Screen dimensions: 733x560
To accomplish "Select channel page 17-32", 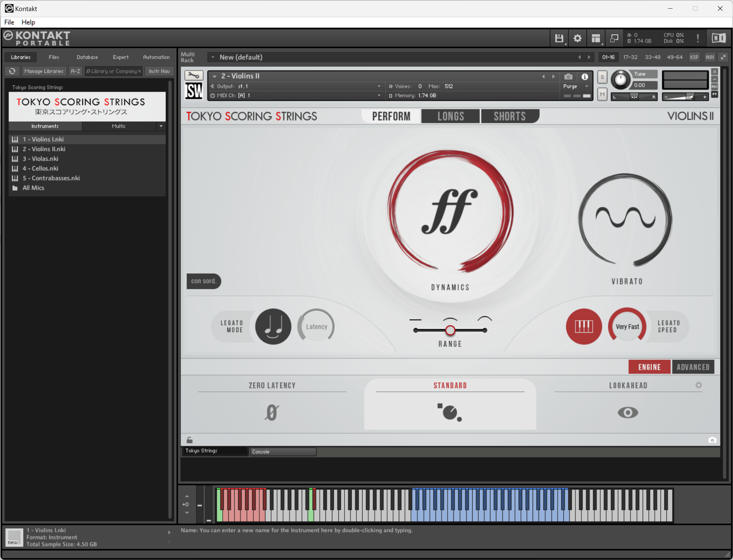I will pyautogui.click(x=630, y=57).
